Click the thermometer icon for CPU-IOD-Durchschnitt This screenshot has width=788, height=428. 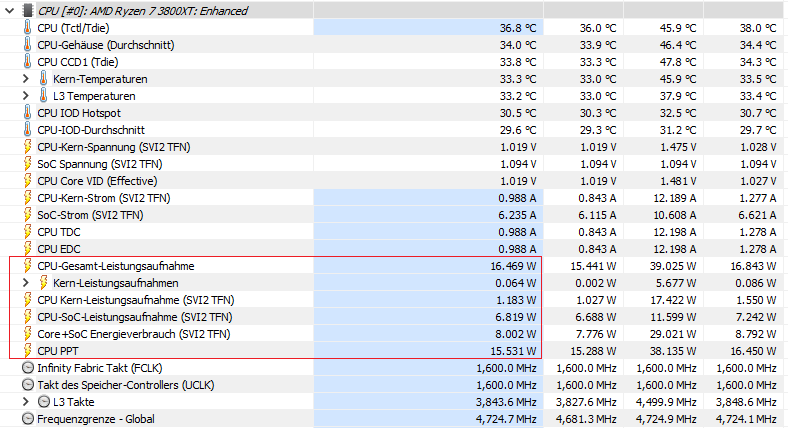28,130
